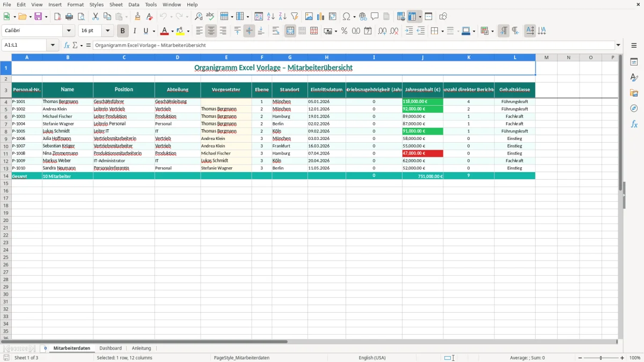644x362 pixels.
Task: Open Sidebar Gallery panel
Action: pos(634,93)
